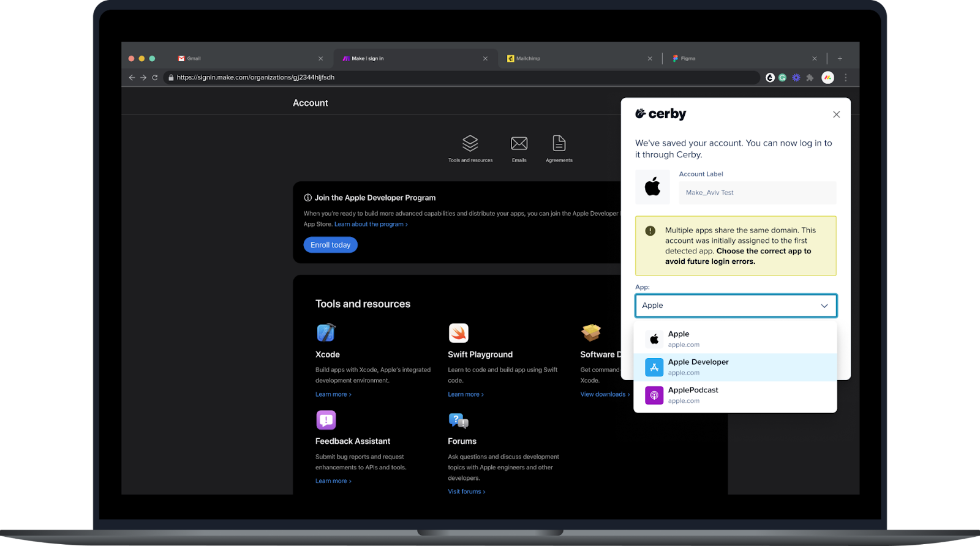Open the View downloads link

[x=605, y=394]
